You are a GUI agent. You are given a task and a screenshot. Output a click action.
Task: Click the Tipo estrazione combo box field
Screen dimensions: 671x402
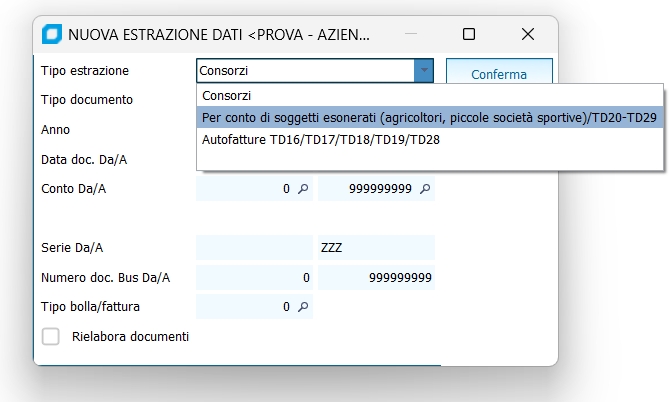coord(305,71)
